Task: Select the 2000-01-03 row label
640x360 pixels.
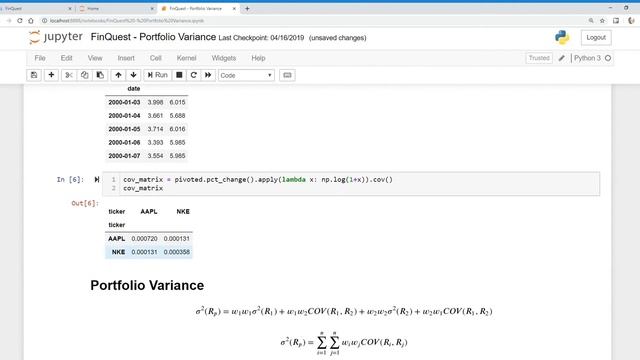Action: [124, 102]
